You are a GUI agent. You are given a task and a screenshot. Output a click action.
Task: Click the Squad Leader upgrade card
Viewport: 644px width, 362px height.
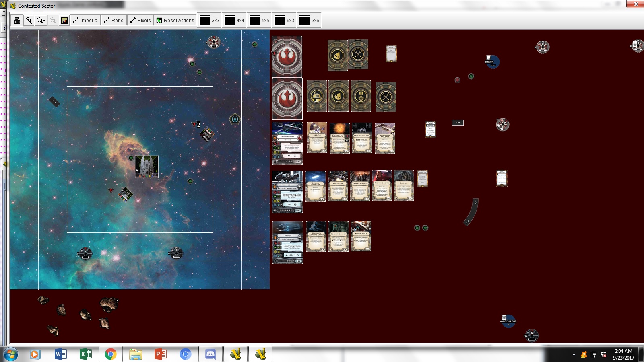pyautogui.click(x=361, y=138)
